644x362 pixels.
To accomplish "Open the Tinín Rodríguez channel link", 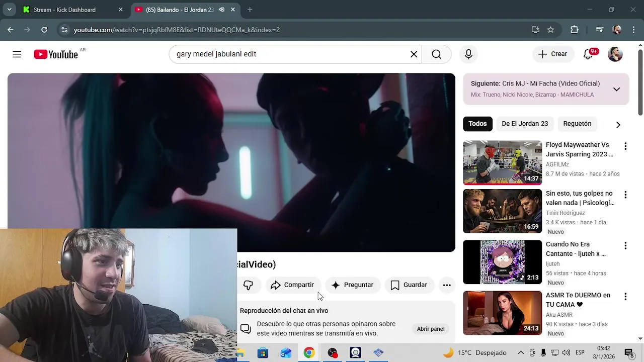I will (566, 213).
